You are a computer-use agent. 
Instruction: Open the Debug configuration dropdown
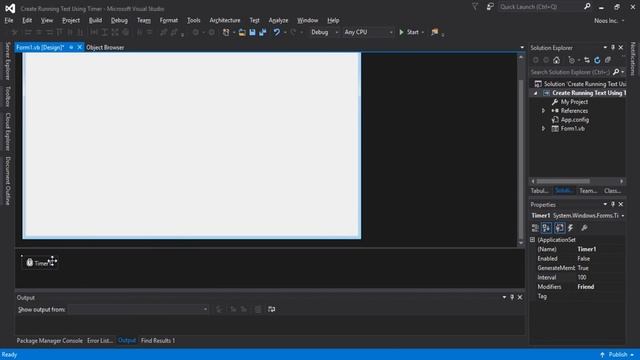(324, 32)
